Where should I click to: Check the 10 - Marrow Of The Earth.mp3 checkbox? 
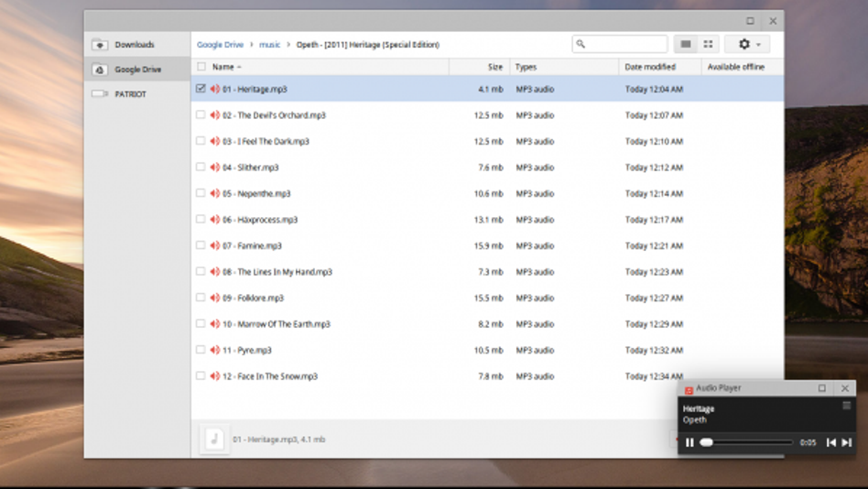[201, 323]
